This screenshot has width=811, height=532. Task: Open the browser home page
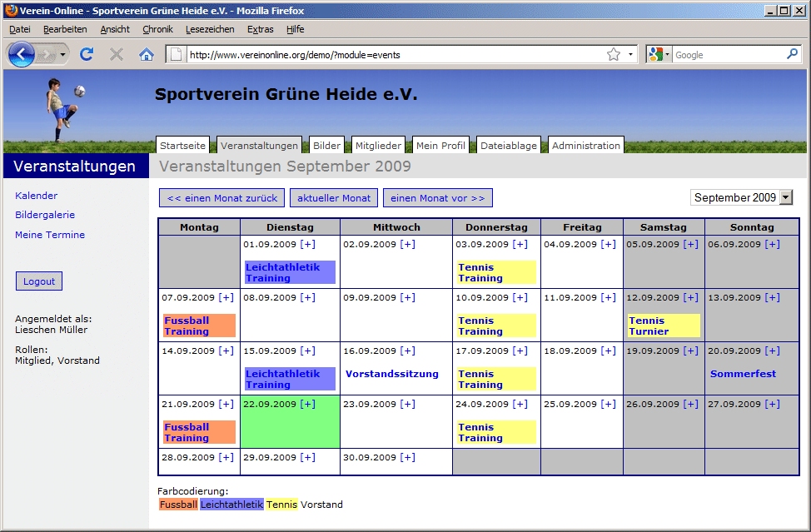coord(146,54)
